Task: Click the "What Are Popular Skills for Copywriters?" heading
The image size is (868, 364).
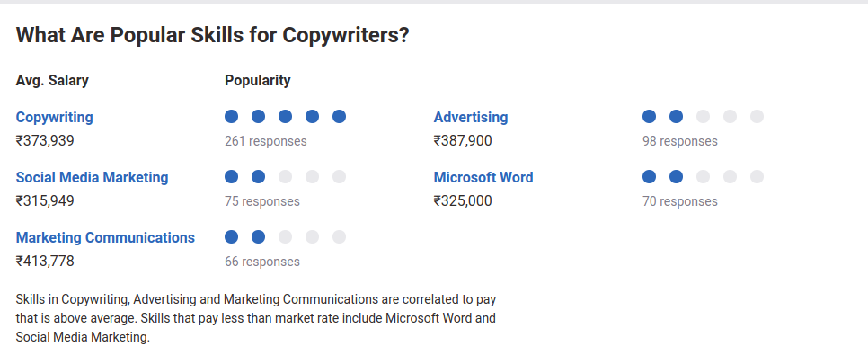Action: 213,35
